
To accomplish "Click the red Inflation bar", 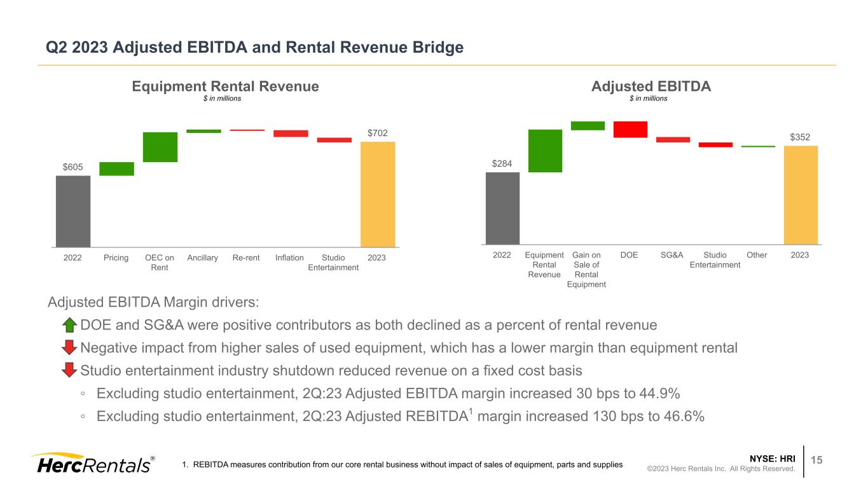I will pos(291,134).
